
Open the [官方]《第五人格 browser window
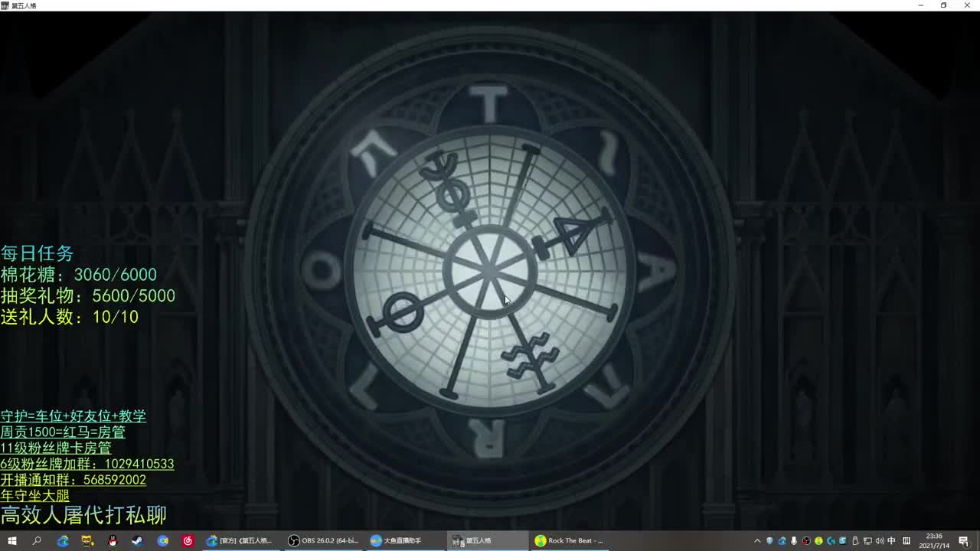(x=240, y=541)
